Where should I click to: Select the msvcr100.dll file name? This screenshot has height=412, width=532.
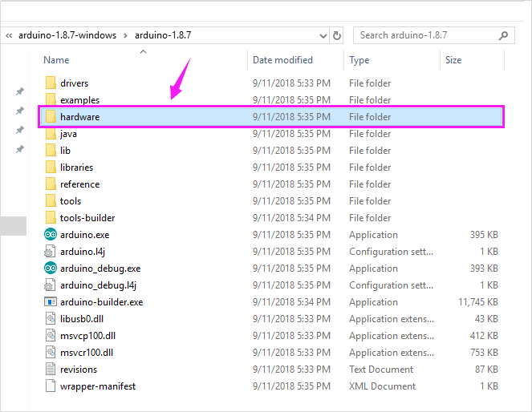click(x=87, y=353)
